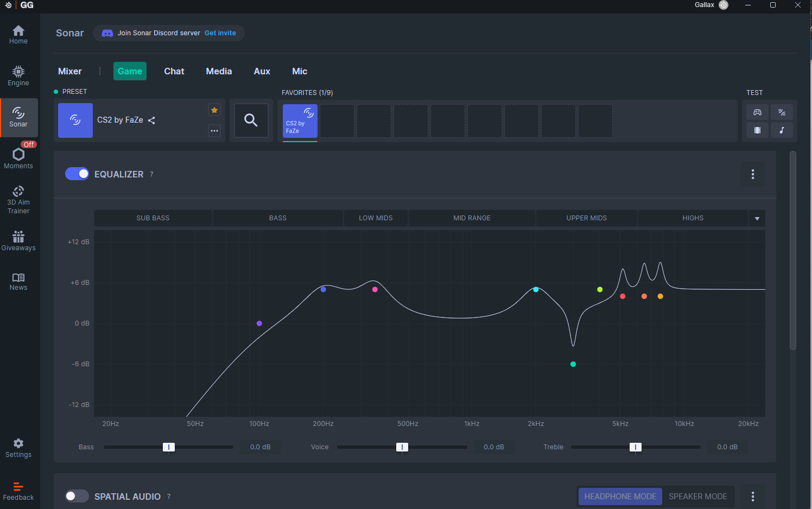Switch to the Mic tab

click(x=300, y=71)
